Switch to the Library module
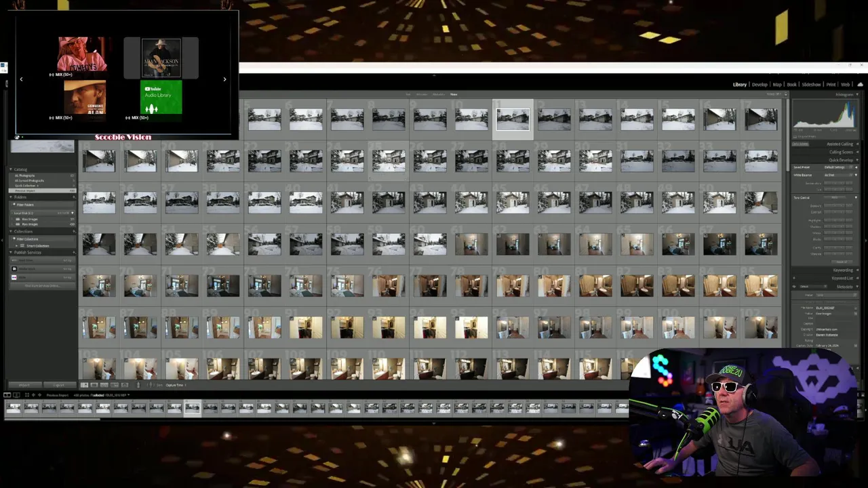This screenshot has height=488, width=868. [x=740, y=85]
